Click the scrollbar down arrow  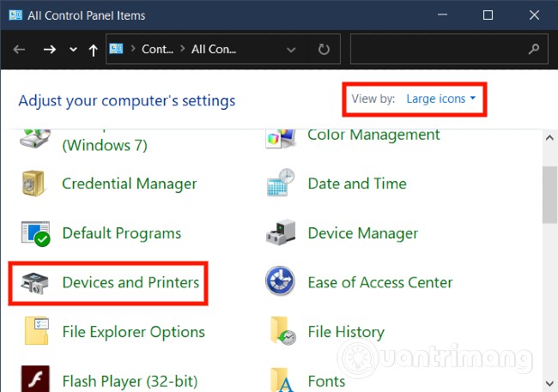tap(549, 383)
